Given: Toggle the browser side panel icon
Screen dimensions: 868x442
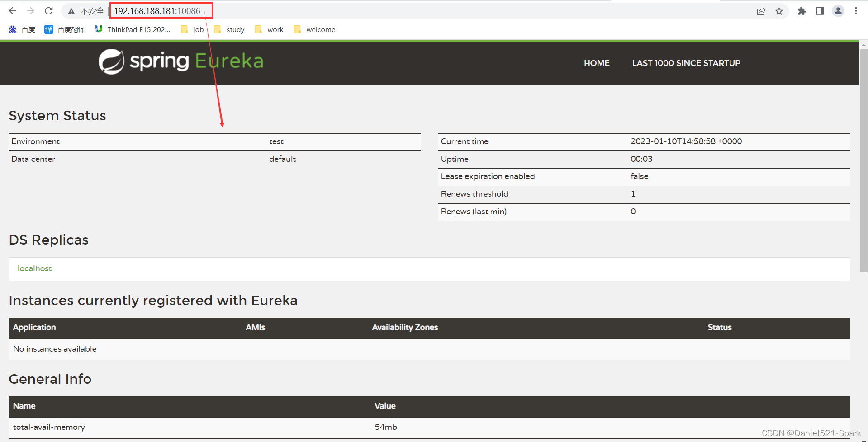Looking at the screenshot, I should click(820, 11).
